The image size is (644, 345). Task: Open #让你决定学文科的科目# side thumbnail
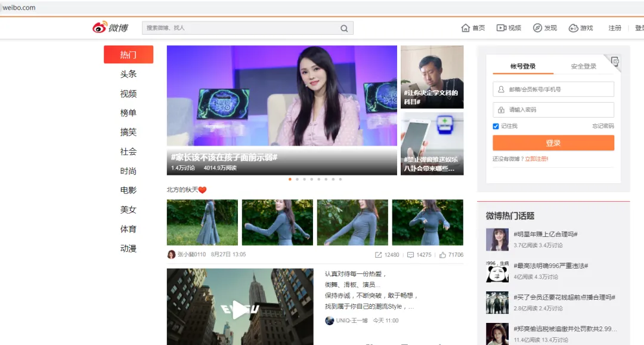point(432,77)
